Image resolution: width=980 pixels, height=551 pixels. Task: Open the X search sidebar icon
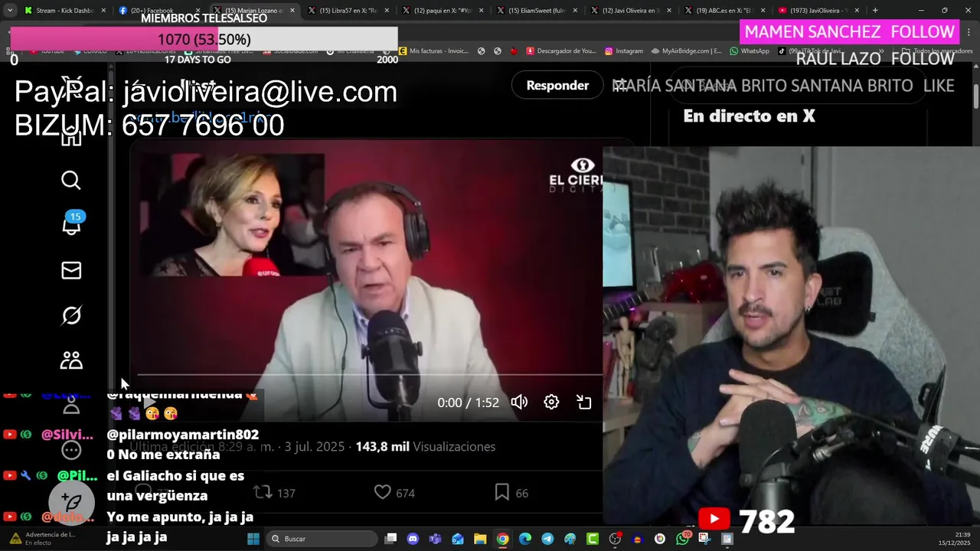[x=71, y=181]
